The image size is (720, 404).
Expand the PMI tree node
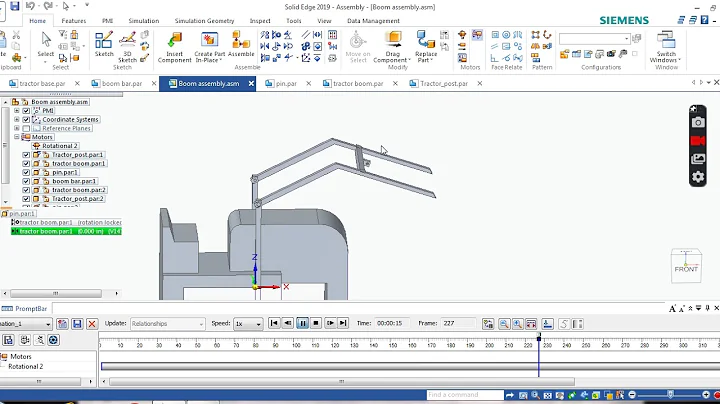point(17,111)
